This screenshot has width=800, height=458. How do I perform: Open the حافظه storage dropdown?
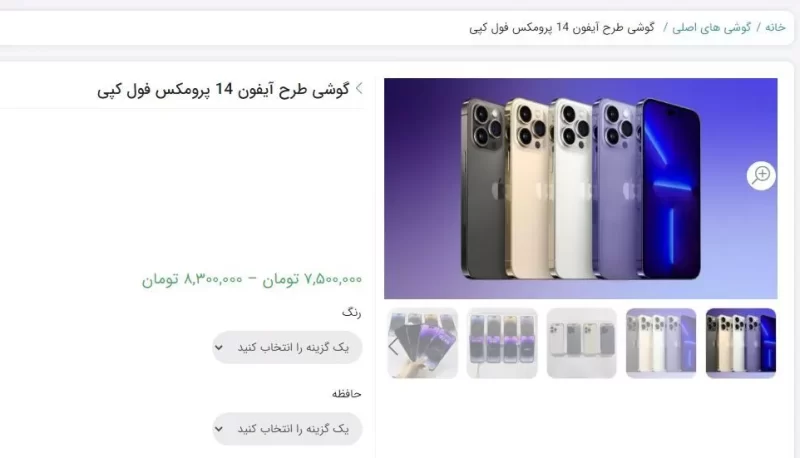[287, 429]
